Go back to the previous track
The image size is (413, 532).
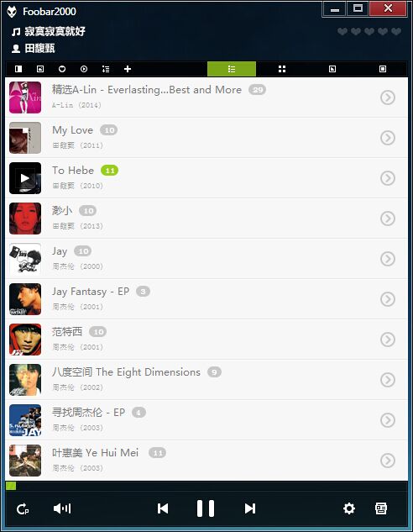pos(163,508)
